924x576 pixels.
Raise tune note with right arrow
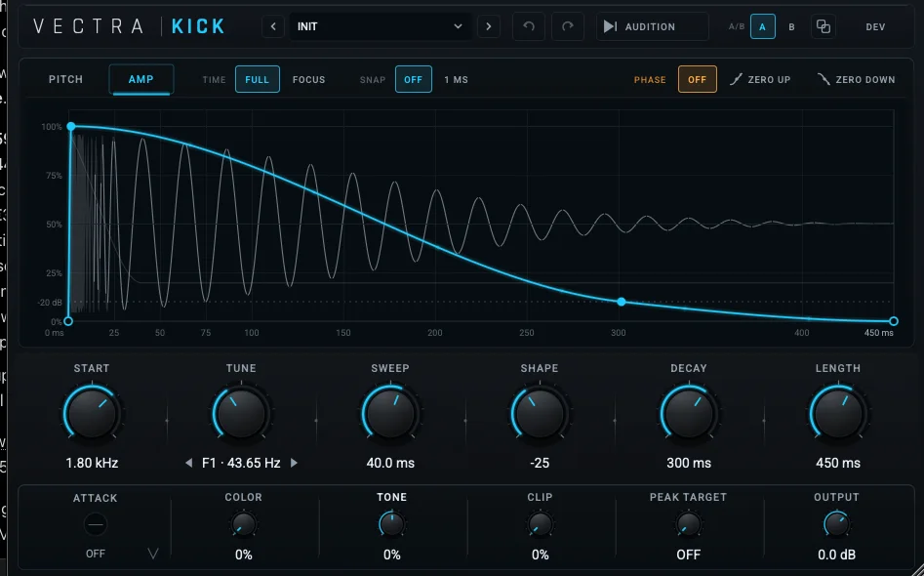pos(294,463)
